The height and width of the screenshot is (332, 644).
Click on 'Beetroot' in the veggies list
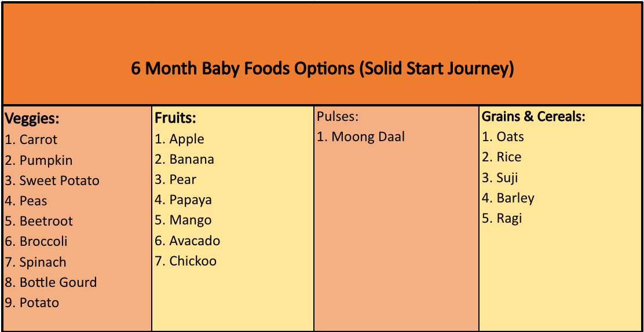click(x=46, y=221)
